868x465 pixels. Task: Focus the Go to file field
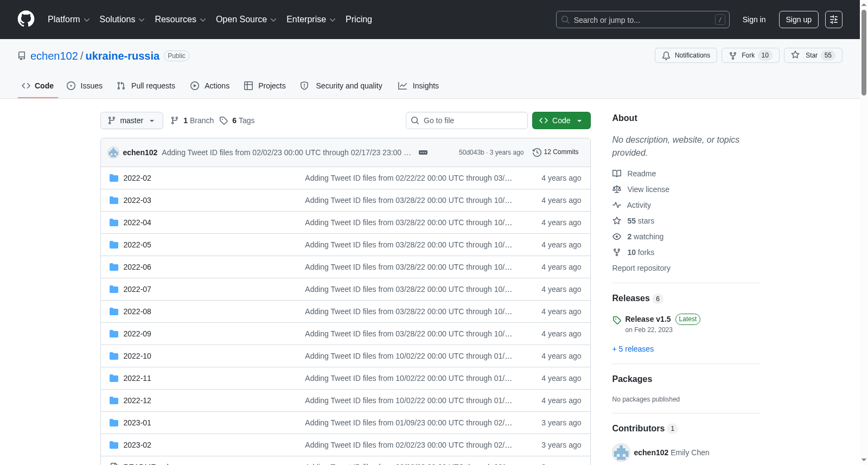(467, 120)
